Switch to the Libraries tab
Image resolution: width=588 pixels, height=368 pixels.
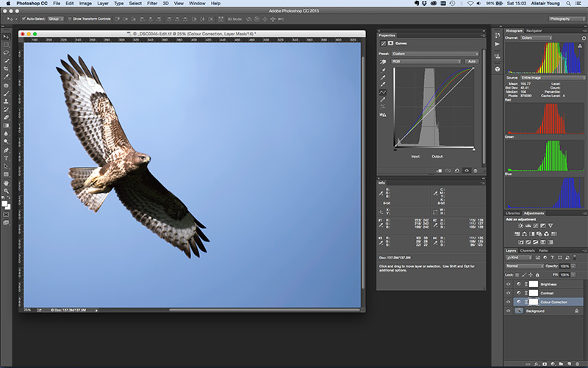point(512,213)
